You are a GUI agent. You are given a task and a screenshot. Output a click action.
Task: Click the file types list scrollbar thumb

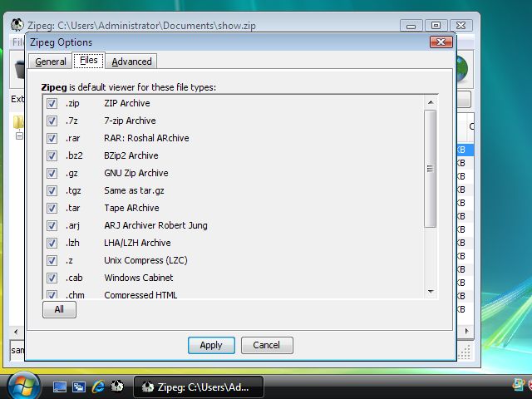pyautogui.click(x=431, y=169)
